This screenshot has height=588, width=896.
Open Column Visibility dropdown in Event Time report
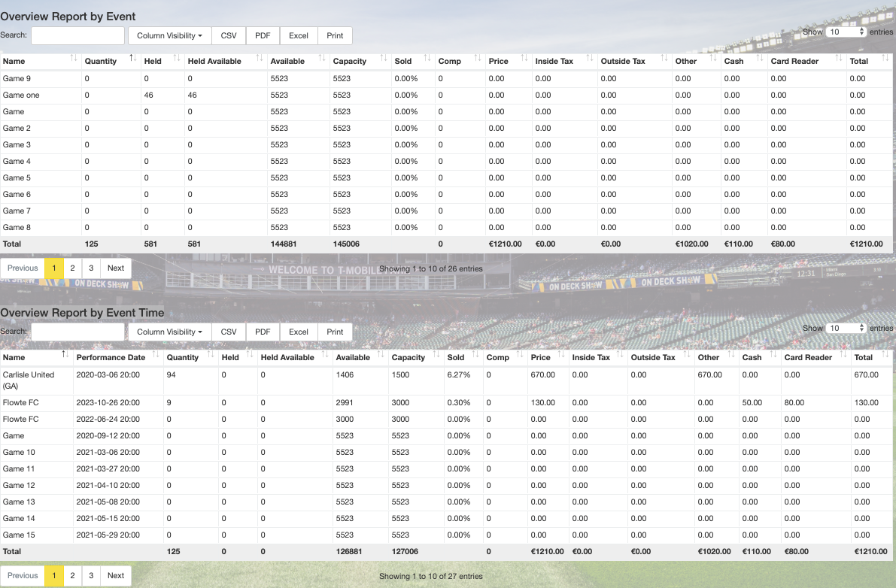pos(170,332)
